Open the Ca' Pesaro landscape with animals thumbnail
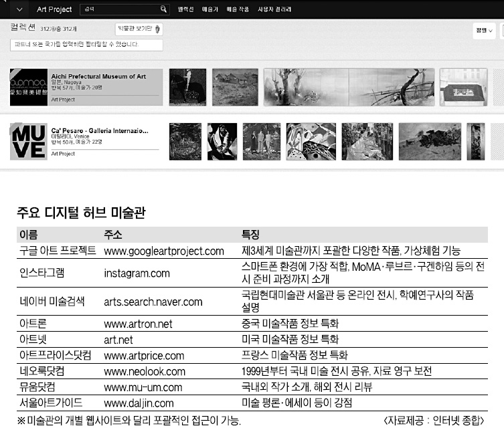 point(430,141)
